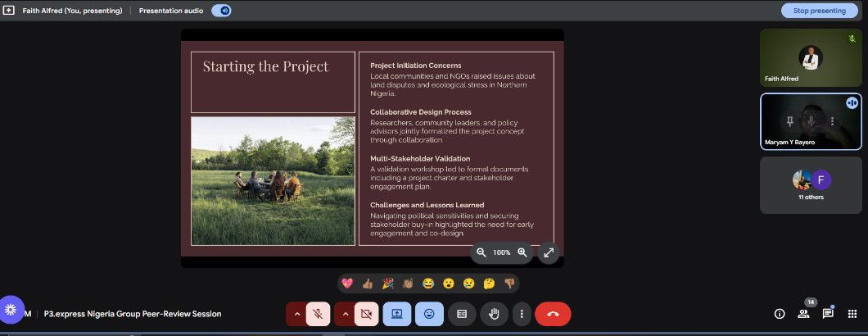
Task: Click the Collaborative Design Process heading
Action: pyautogui.click(x=421, y=112)
